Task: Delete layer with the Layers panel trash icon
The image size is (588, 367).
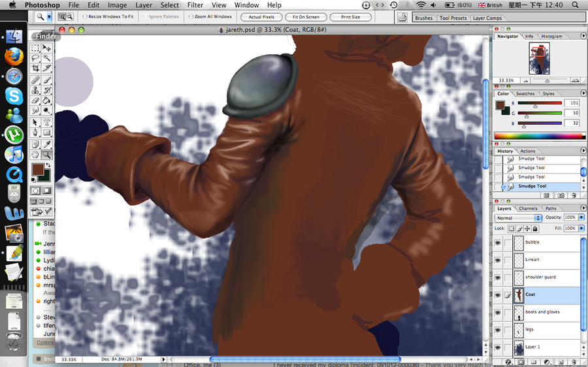Action: pos(574,363)
